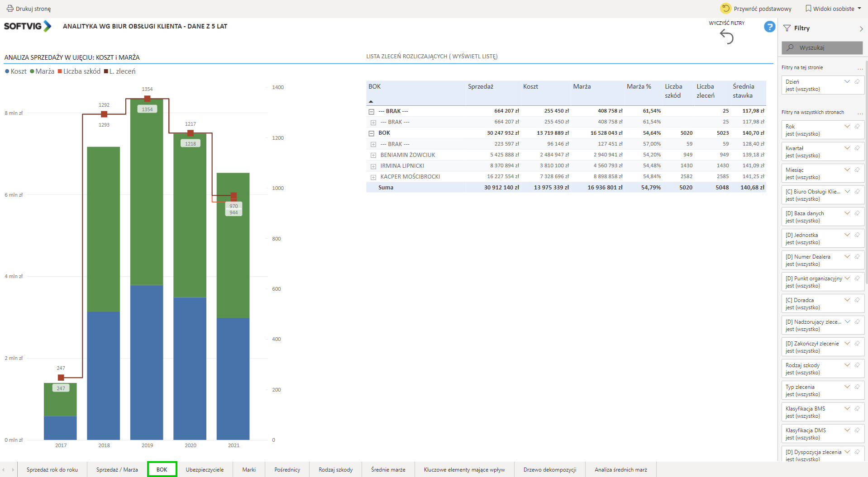This screenshot has width=868, height=477.
Task: Clear the Rok filter with eraser icon
Action: point(857,127)
